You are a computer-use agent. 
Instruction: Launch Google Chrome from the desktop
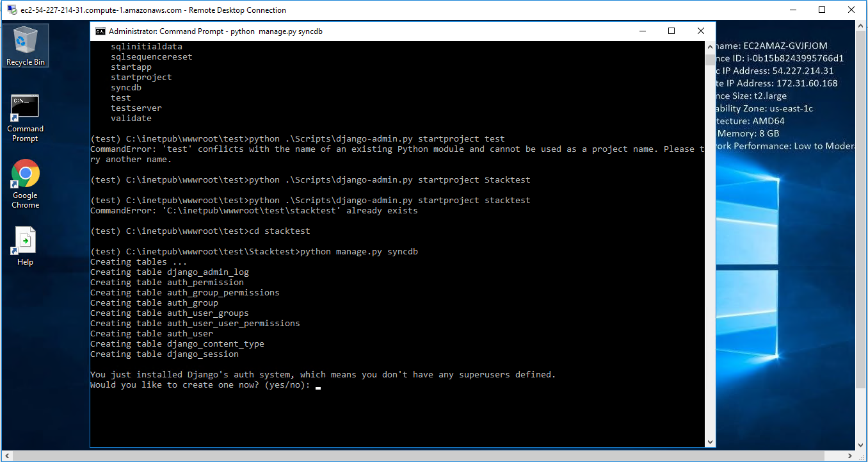25,183
